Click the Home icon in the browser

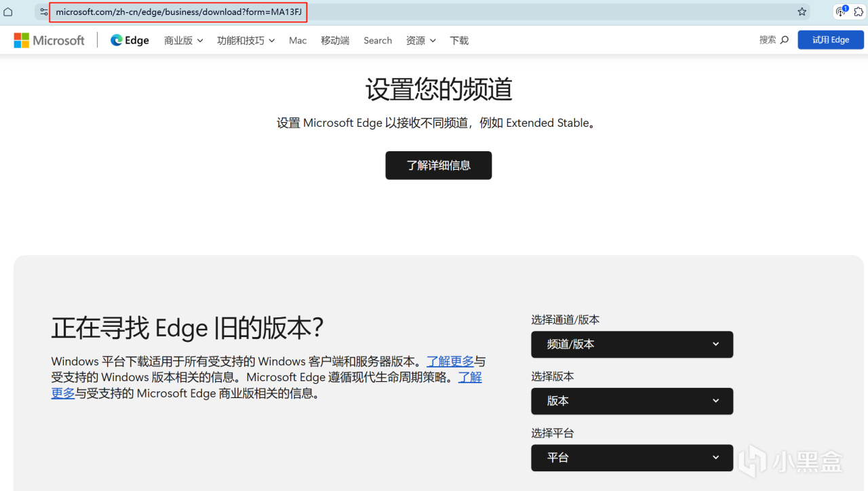pos(7,12)
